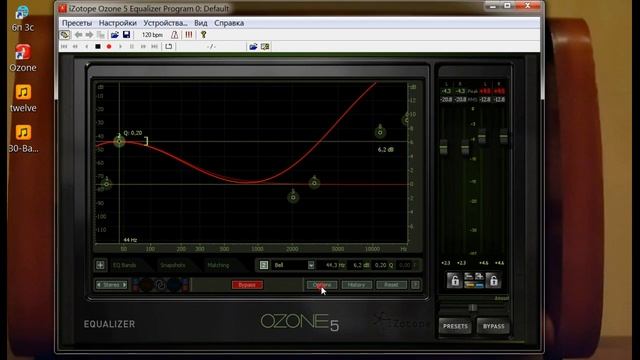Click the left output gain fader
The height and width of the screenshot is (360, 640).
tap(482, 136)
